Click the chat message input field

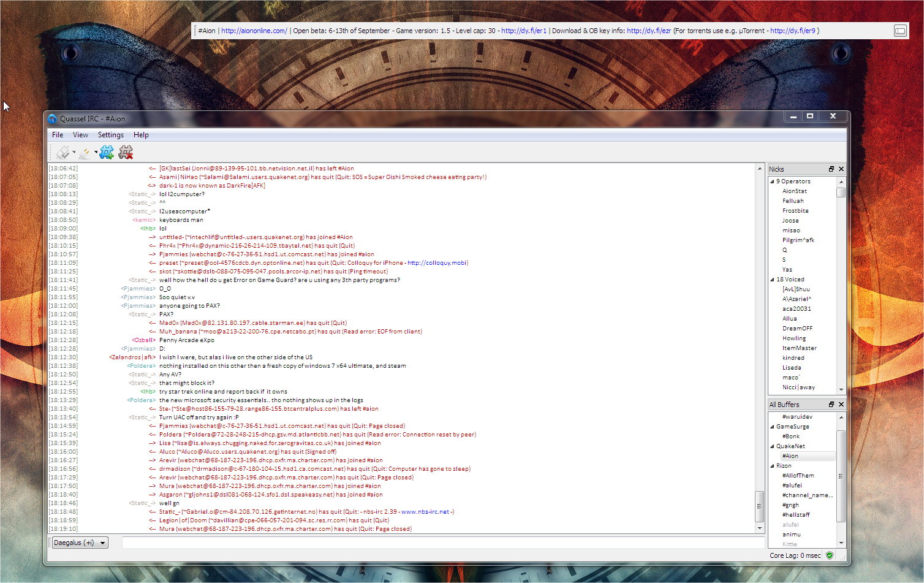[x=443, y=543]
